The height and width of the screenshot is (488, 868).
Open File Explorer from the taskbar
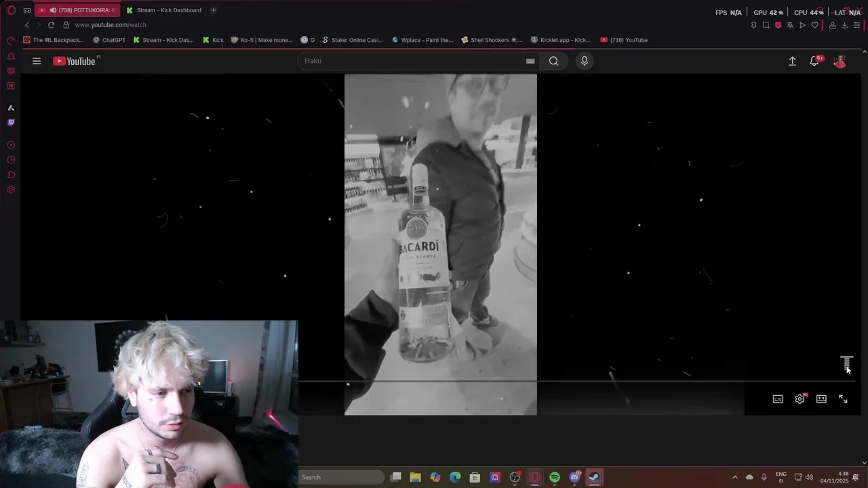coord(416,477)
